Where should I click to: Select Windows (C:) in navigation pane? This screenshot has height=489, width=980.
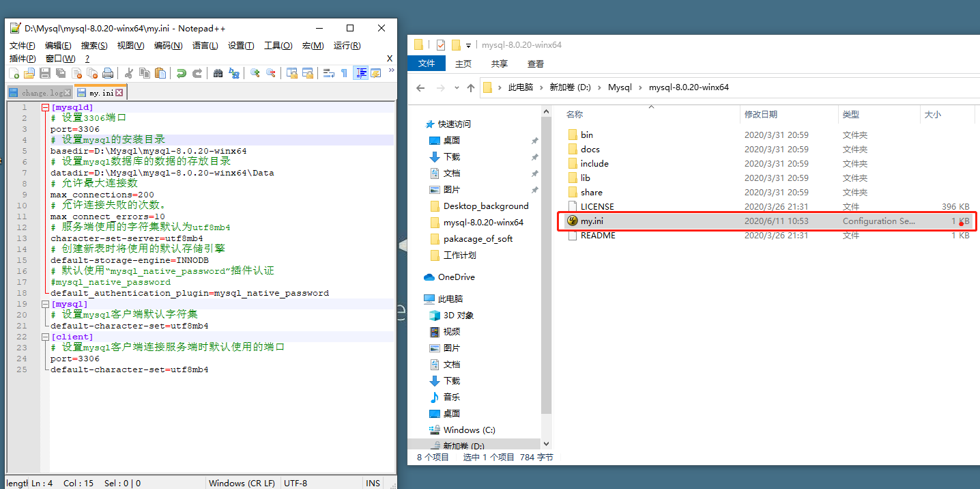click(470, 430)
